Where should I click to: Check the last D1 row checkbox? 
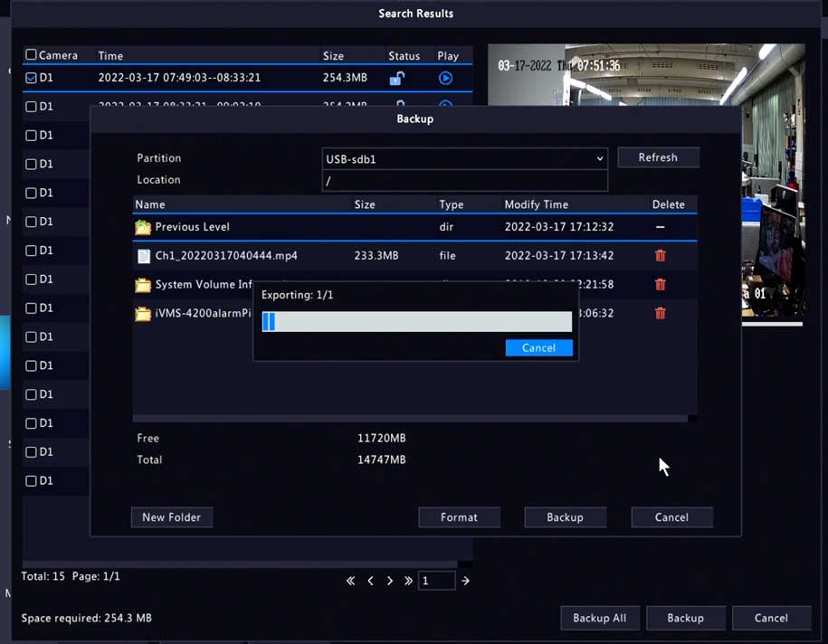click(31, 481)
